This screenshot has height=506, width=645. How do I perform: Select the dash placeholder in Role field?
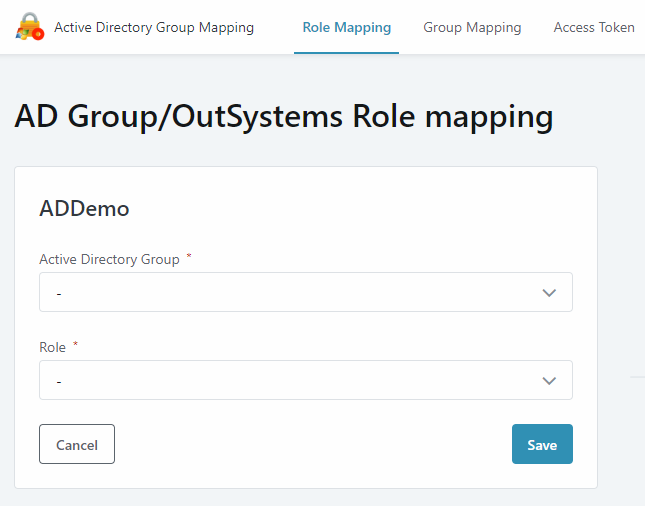tap(60, 381)
